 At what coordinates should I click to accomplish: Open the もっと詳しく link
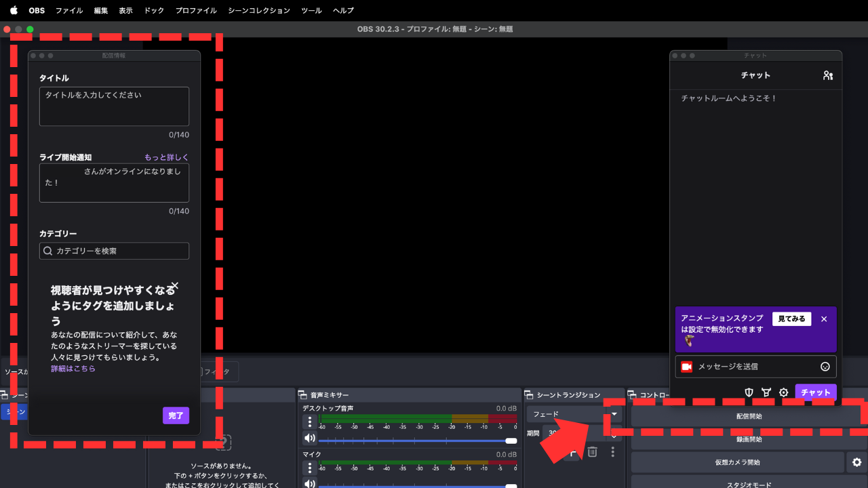click(x=166, y=157)
